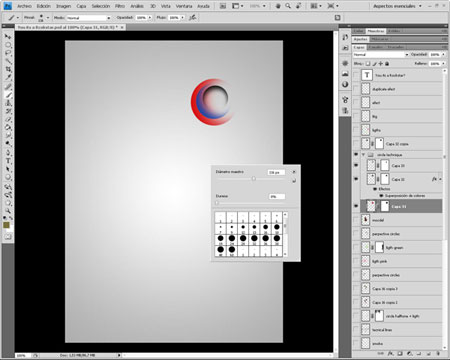Screen dimensions: 450x360
Task: Open the brush Modo dropdown
Action: pyautogui.click(x=88, y=18)
